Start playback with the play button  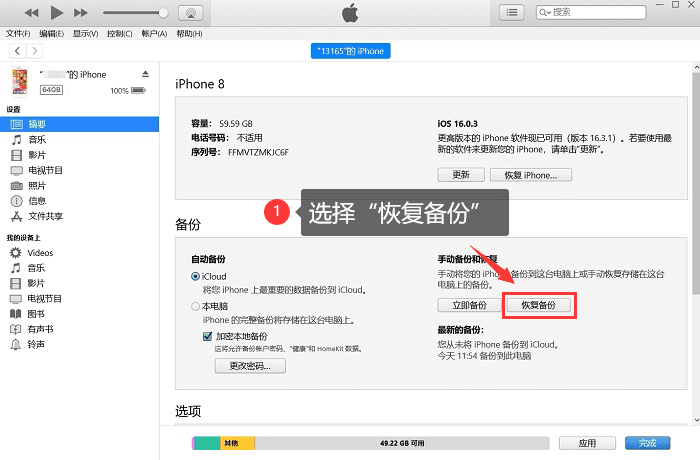point(56,13)
